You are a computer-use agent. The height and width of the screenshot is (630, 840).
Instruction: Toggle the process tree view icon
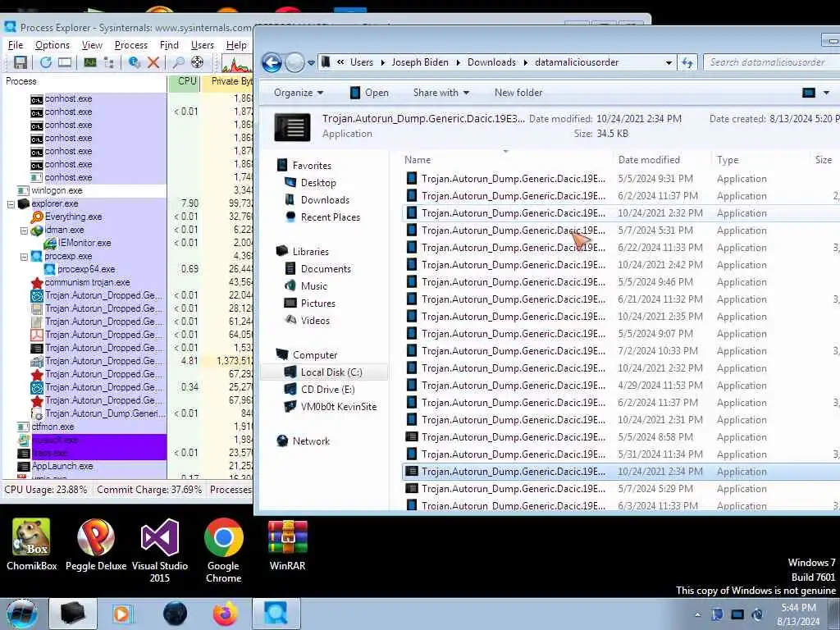tap(109, 62)
